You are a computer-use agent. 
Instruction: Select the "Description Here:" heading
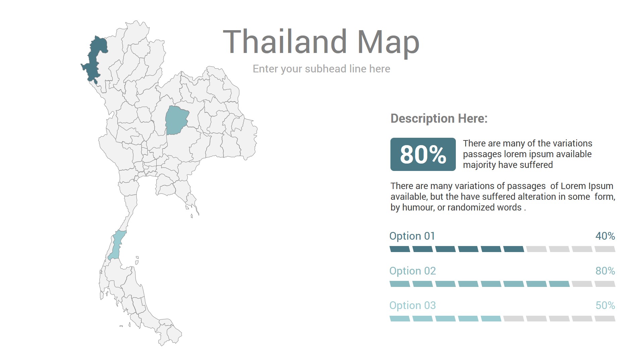coord(439,118)
